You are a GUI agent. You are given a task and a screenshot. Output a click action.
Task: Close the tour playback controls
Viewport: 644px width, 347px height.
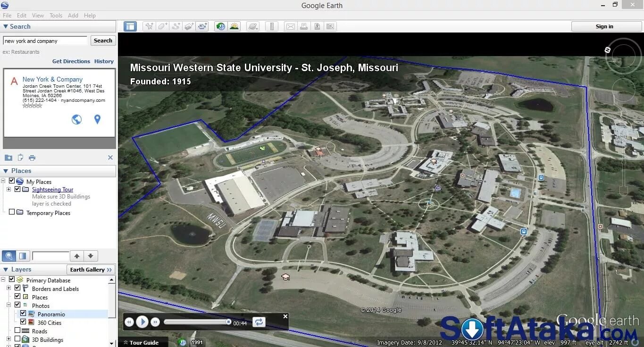285,316
